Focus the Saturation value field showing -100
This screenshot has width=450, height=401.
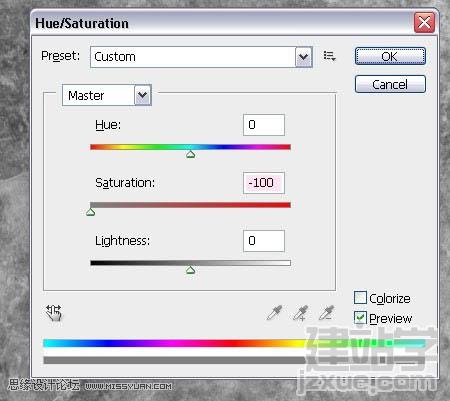(264, 183)
